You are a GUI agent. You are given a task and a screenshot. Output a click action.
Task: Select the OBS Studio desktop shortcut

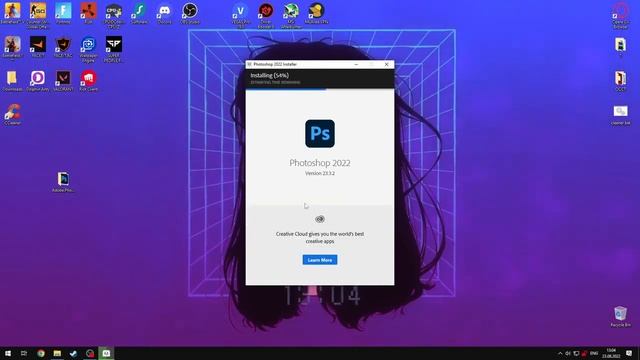click(190, 13)
